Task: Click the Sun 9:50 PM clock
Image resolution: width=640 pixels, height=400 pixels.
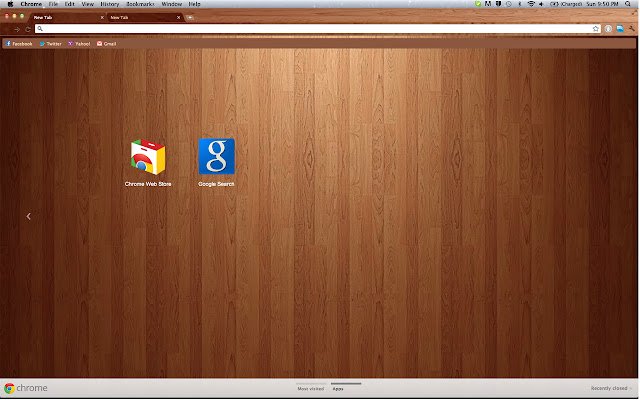Action: 602,4
